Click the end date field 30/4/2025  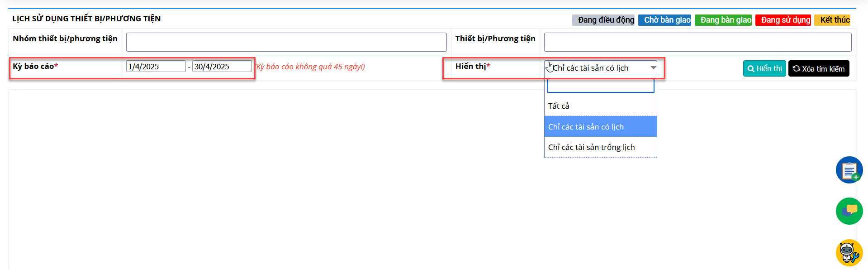[x=222, y=67]
